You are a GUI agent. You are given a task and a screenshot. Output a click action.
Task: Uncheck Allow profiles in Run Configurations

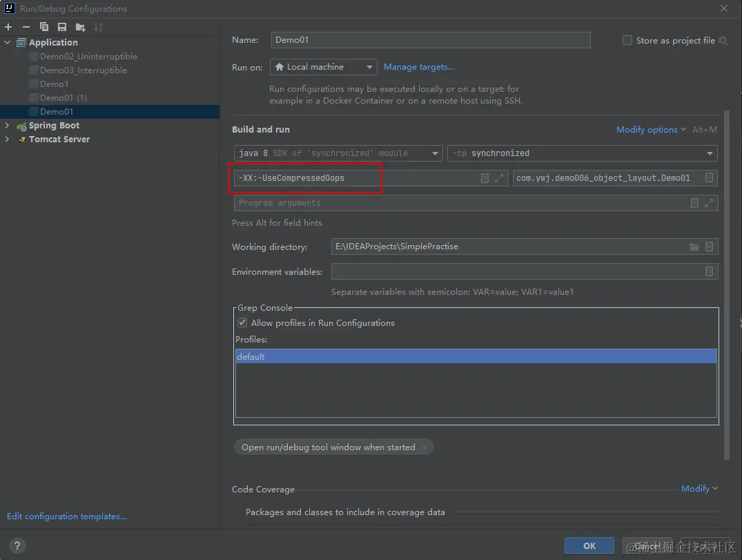[x=242, y=323]
